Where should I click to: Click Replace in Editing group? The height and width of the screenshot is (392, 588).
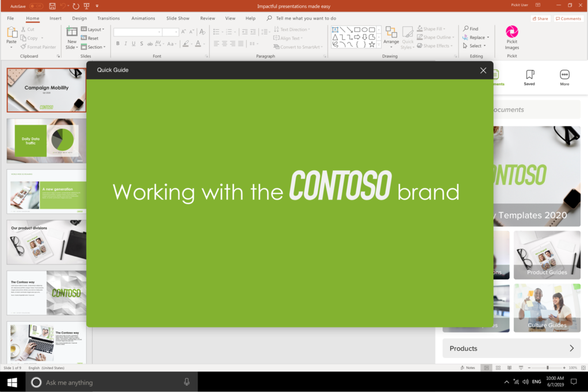(x=476, y=37)
